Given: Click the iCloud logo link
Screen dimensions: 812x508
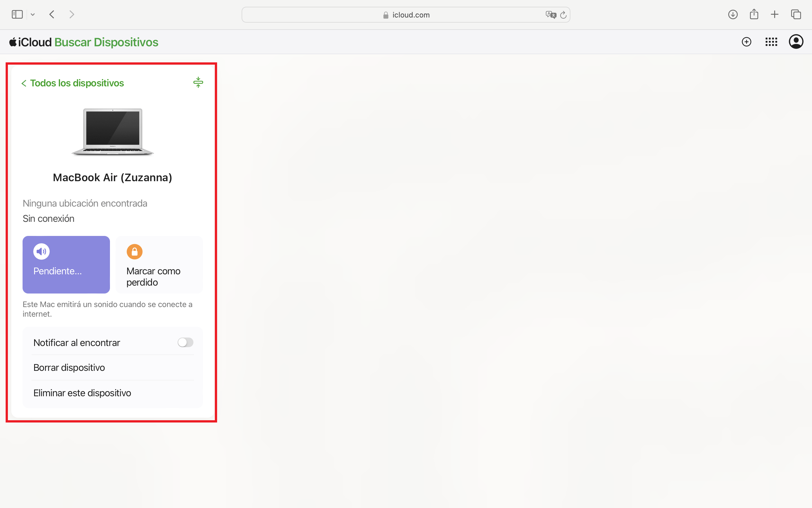Looking at the screenshot, I should (x=30, y=42).
